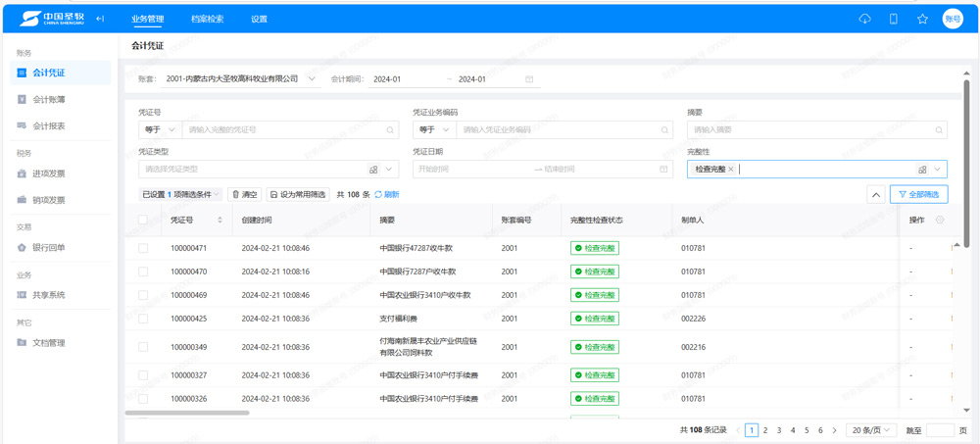
Task: Click the 刷新 refresh link
Action: click(x=387, y=194)
